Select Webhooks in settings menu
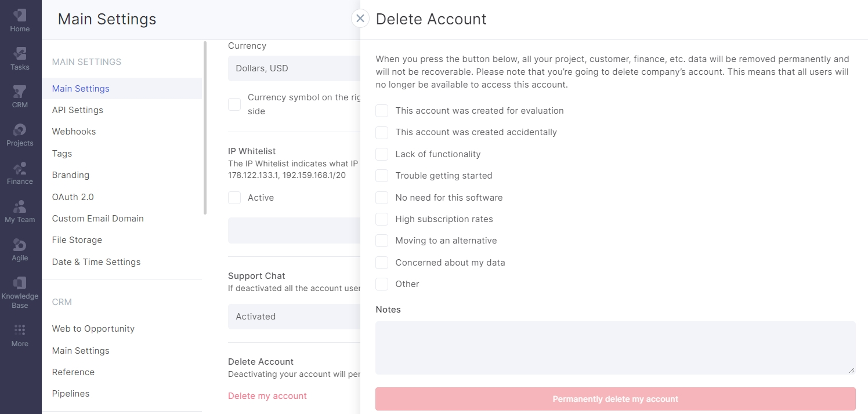This screenshot has height=414, width=868. point(74,132)
